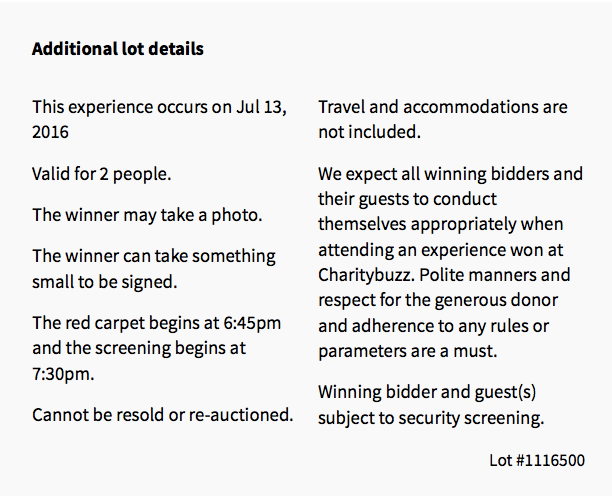Click the not included text line

[369, 132]
